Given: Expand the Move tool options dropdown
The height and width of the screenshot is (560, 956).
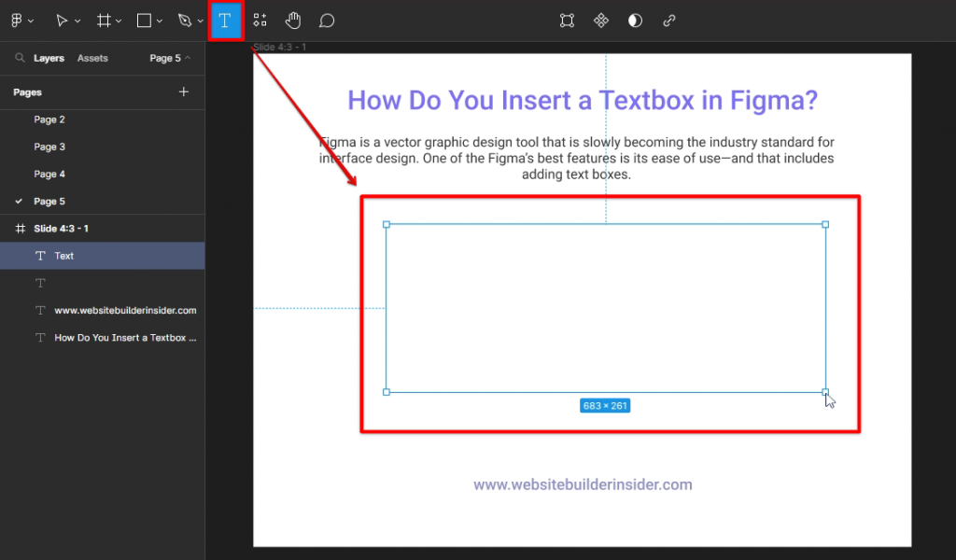Looking at the screenshot, I should tap(77, 20).
